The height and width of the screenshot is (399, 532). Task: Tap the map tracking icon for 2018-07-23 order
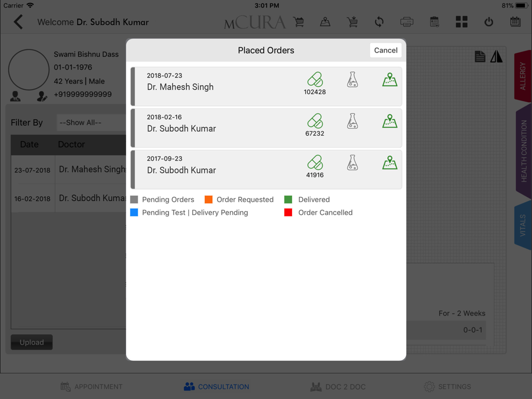[390, 79]
